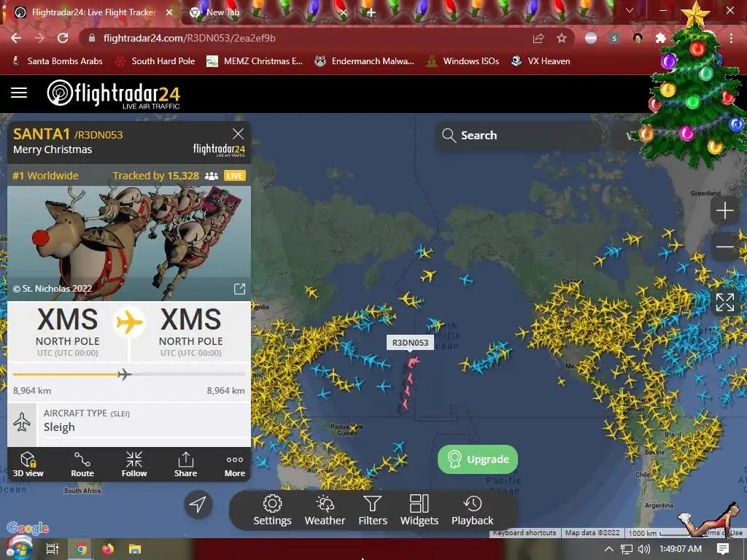
Task: Open tab search dropdown chevron
Action: point(630,10)
